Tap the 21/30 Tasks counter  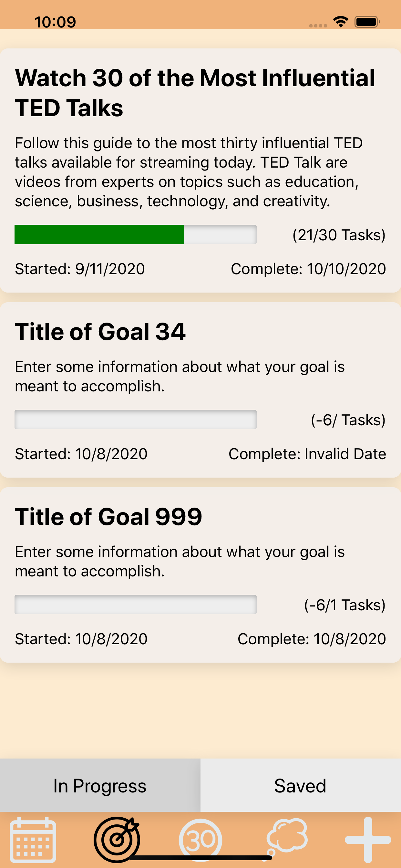point(339,235)
